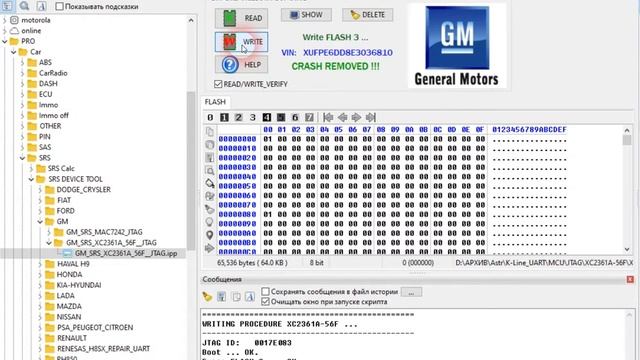This screenshot has height=360, width=640.
Task: Select bookmark 4 in the hex toolbar
Action: click(267, 118)
